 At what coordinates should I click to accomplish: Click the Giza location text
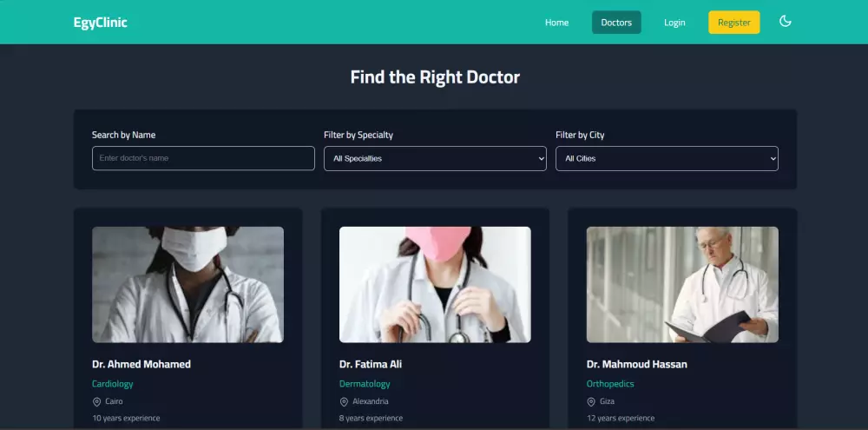(x=608, y=401)
